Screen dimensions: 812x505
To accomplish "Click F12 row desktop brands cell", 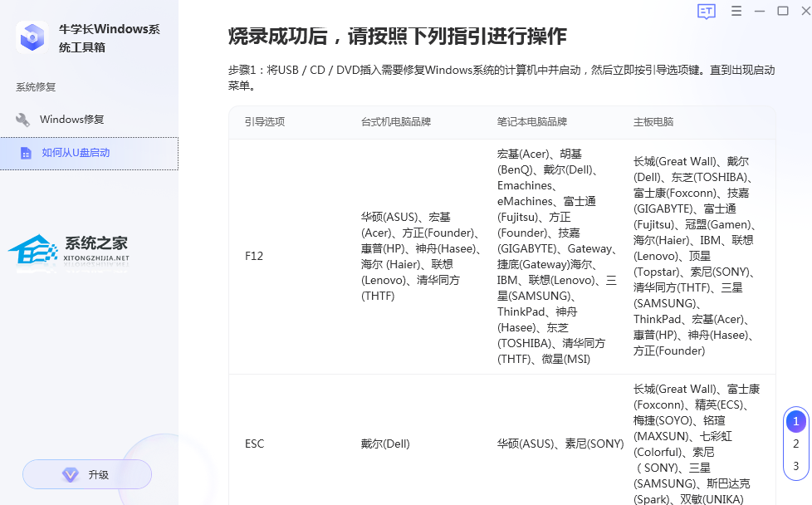I will tap(422, 257).
